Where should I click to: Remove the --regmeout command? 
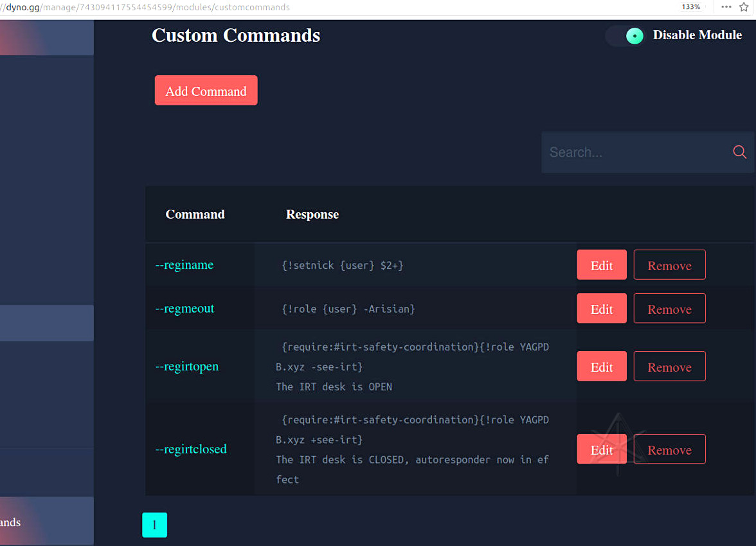pyautogui.click(x=669, y=309)
